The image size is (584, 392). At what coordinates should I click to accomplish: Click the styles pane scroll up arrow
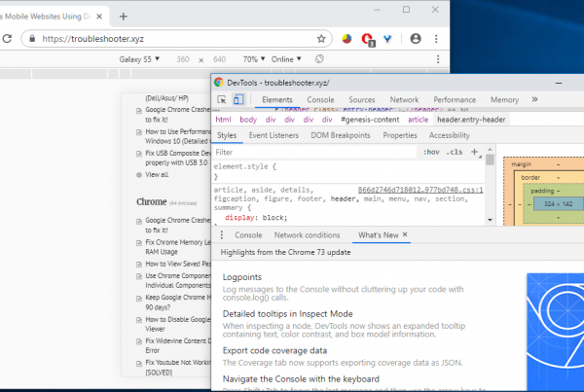pos(490,149)
